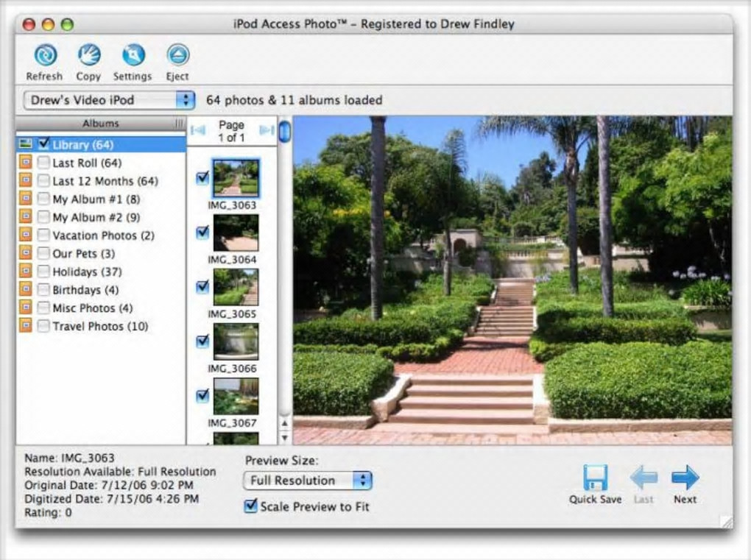The height and width of the screenshot is (560, 751).
Task: Open the Drew's Video iPod device dropdown
Action: click(x=109, y=100)
